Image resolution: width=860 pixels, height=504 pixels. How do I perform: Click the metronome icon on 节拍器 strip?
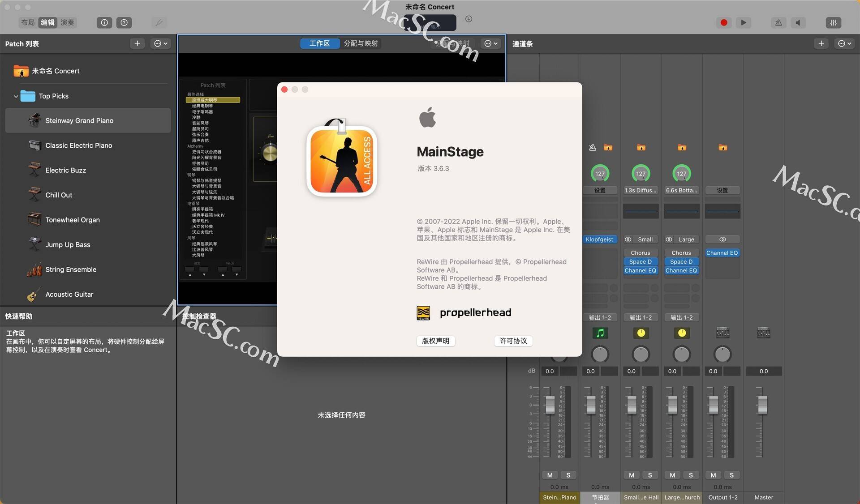click(593, 147)
